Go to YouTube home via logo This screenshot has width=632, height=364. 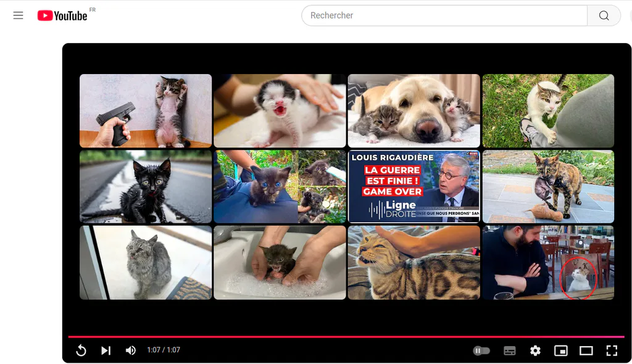[x=62, y=15]
